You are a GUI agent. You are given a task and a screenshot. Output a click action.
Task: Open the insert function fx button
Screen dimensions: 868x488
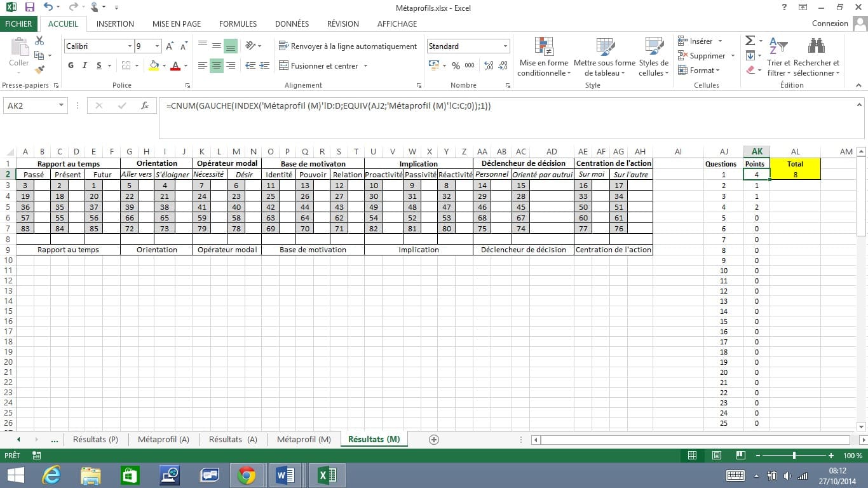pos(145,105)
